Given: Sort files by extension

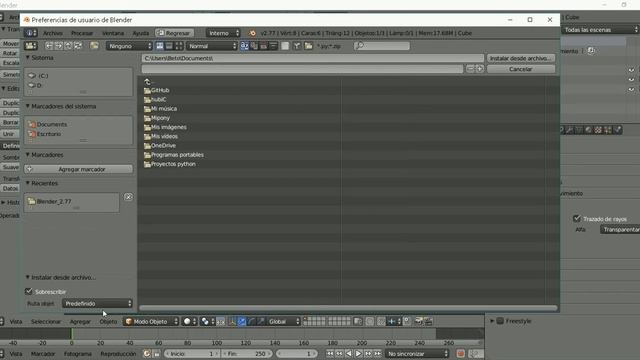Looking at the screenshot, I should [254, 46].
